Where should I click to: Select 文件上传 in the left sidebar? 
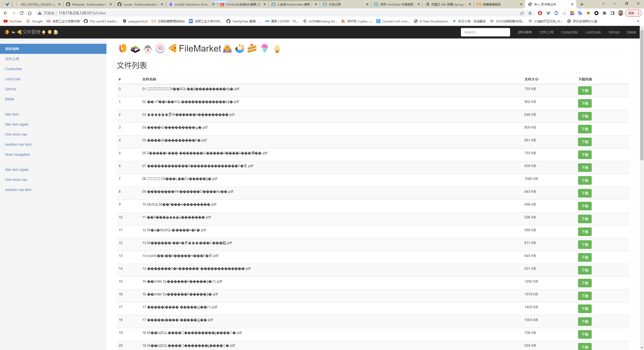click(12, 59)
